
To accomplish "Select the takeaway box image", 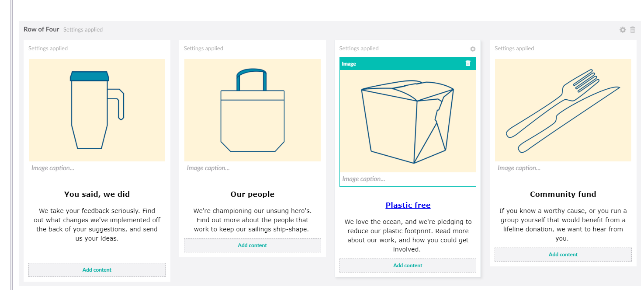I will (x=408, y=121).
